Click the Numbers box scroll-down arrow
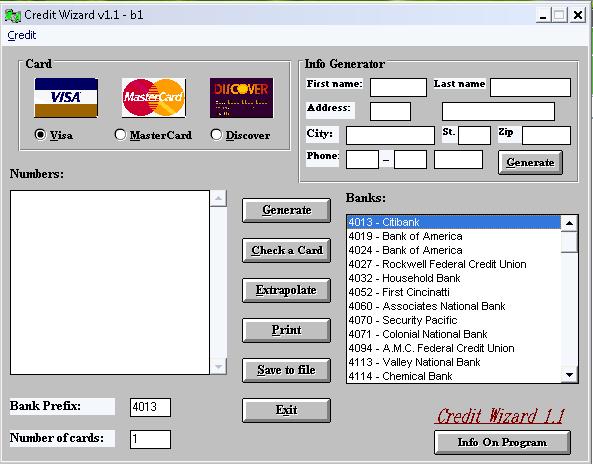 [218, 366]
